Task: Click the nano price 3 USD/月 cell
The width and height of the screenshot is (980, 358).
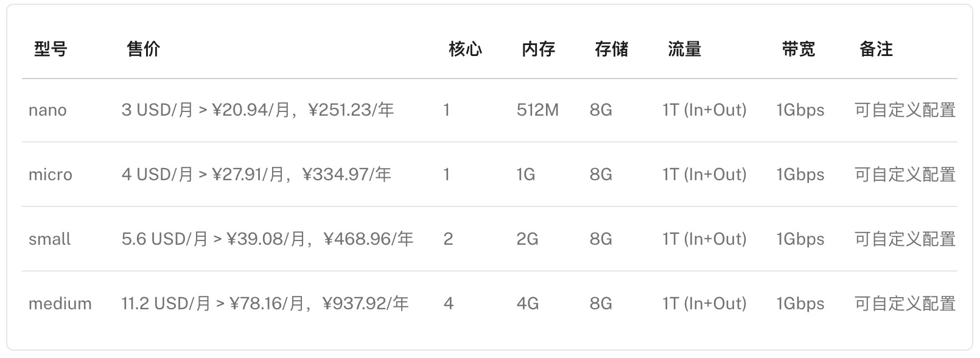Action: click(257, 110)
